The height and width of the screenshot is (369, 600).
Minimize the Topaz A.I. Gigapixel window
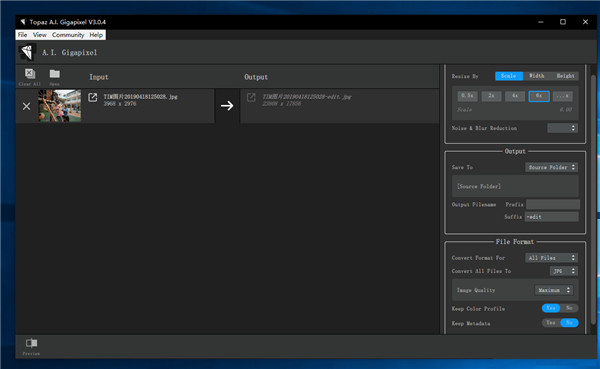[541, 22]
